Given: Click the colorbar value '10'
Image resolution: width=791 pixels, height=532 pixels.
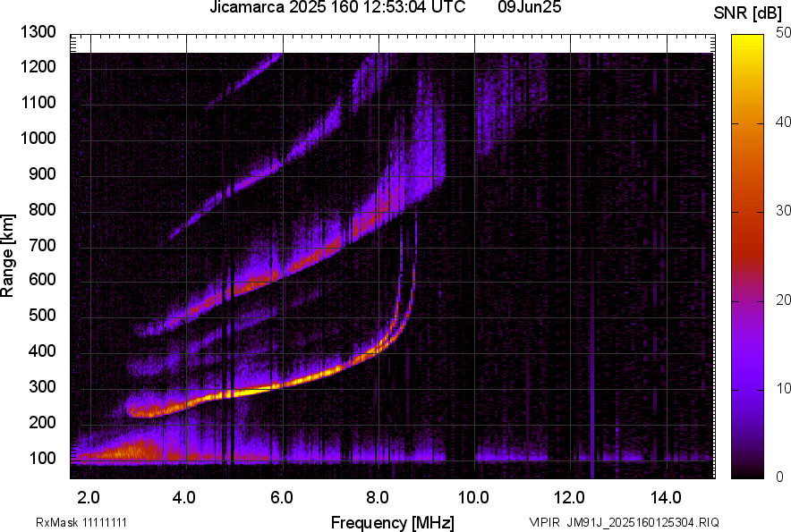Looking at the screenshot, I should [x=784, y=388].
